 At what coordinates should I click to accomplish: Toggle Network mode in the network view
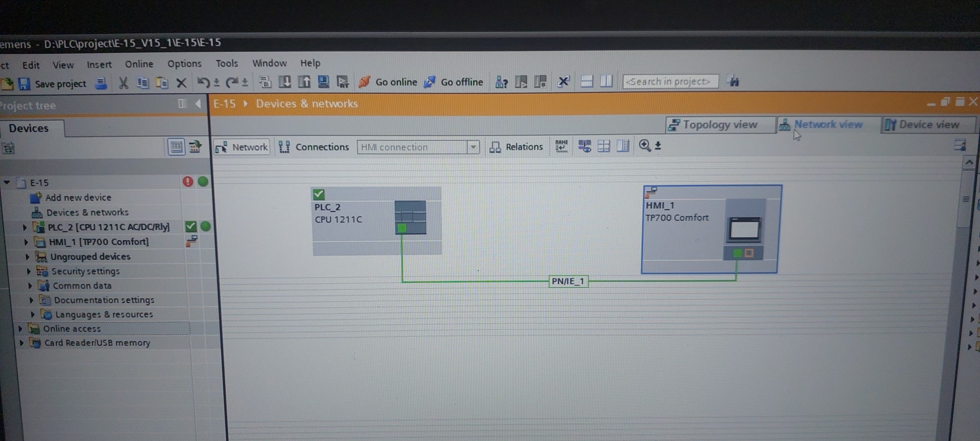coord(242,147)
